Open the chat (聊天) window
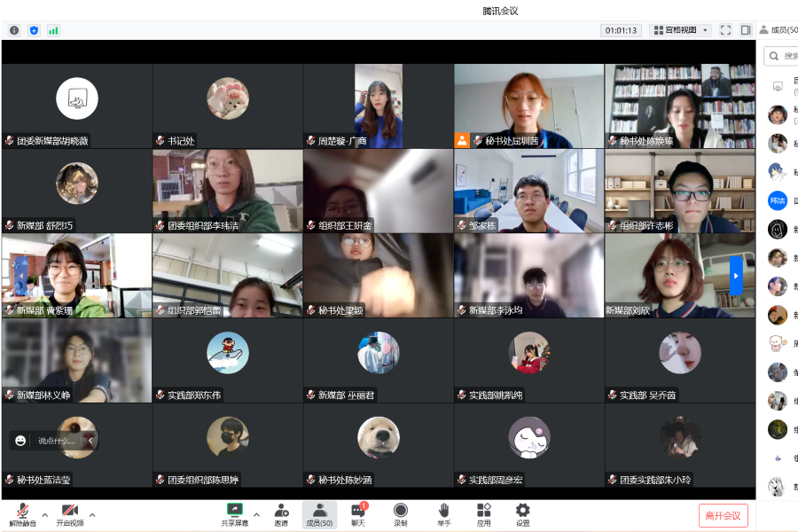 [x=358, y=513]
